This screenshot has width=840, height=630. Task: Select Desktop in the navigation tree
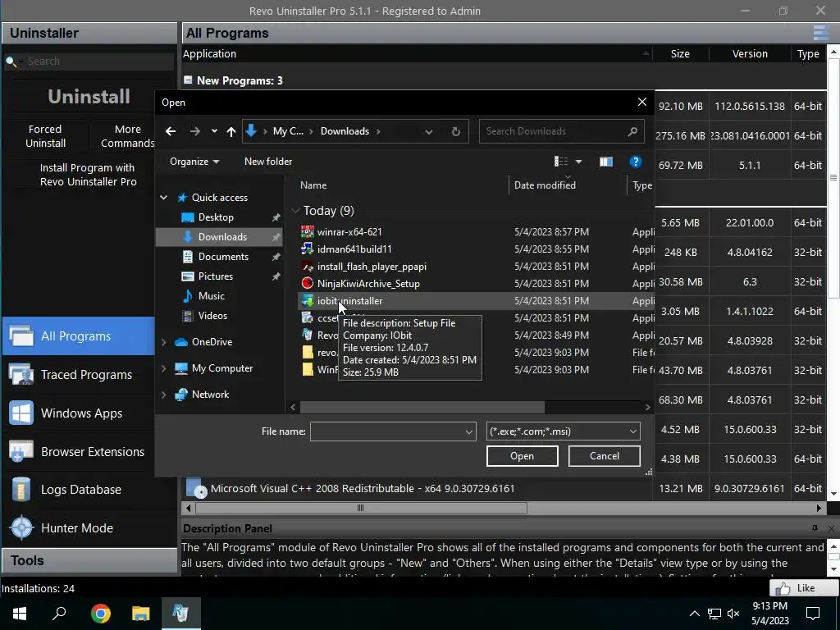click(216, 217)
